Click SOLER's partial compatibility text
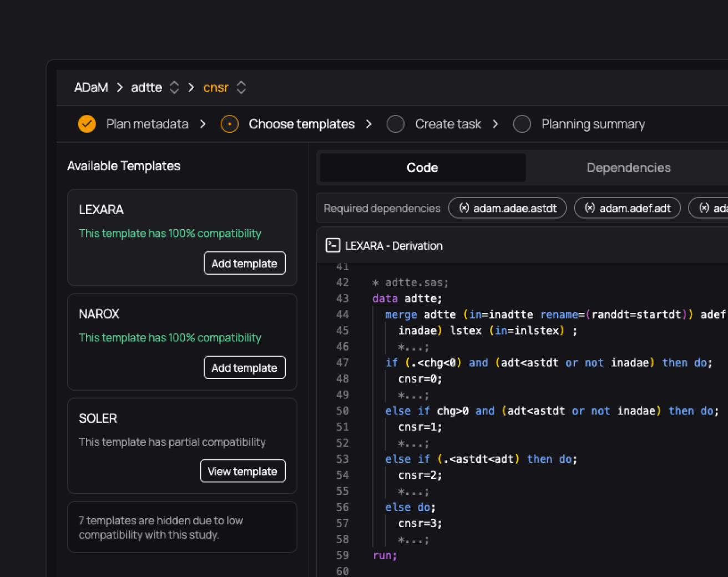This screenshot has width=728, height=577. [x=172, y=442]
